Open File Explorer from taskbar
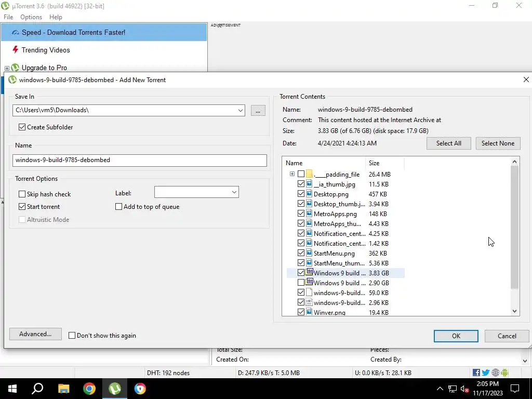The height and width of the screenshot is (399, 532). point(63,389)
